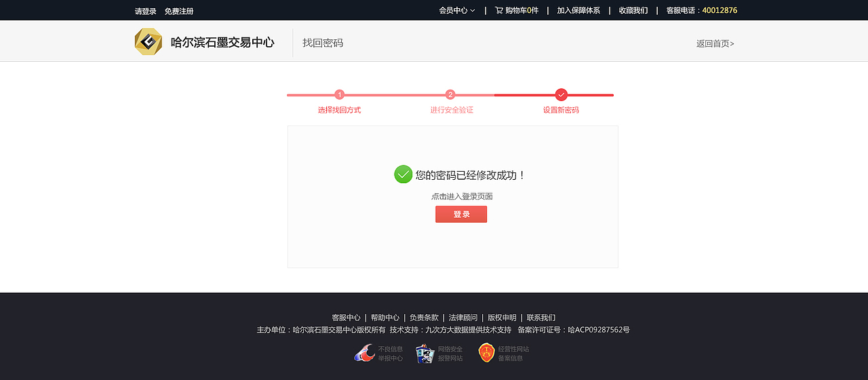Click the red 登录 button
The width and height of the screenshot is (868, 380).
tap(461, 214)
